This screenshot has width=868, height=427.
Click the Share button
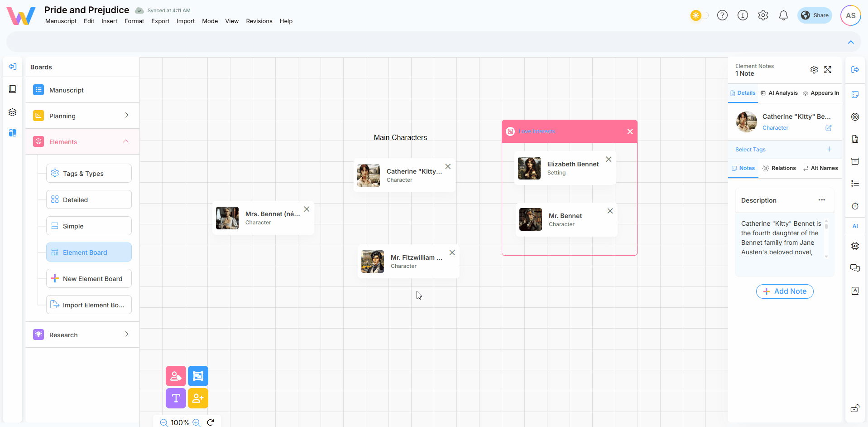pyautogui.click(x=815, y=15)
